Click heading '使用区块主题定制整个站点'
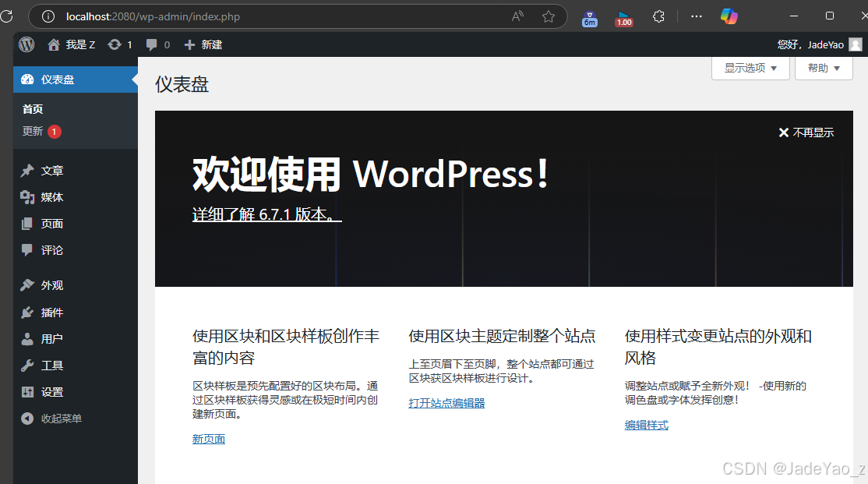868x484 pixels. [x=502, y=336]
